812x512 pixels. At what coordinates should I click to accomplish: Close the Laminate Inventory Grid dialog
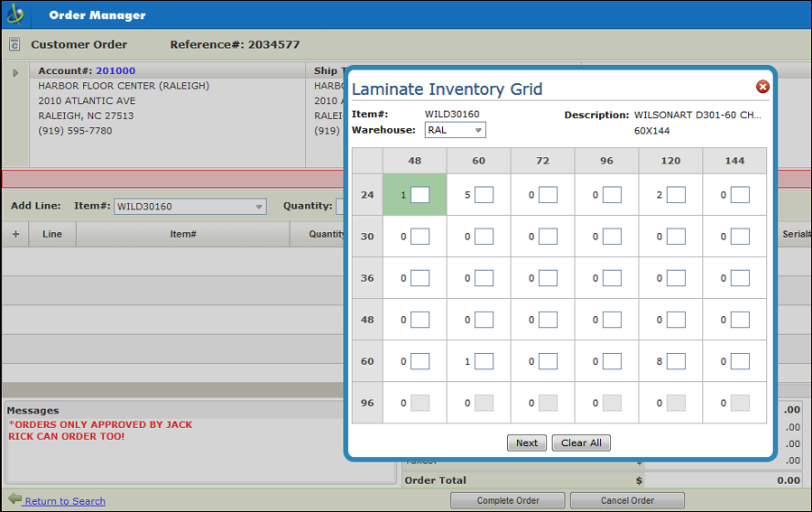762,87
